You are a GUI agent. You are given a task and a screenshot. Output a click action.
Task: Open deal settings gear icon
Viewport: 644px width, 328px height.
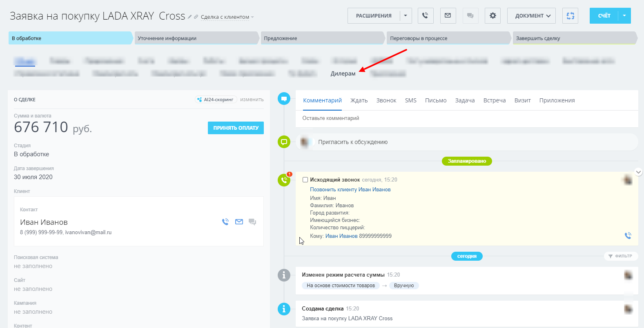(493, 16)
